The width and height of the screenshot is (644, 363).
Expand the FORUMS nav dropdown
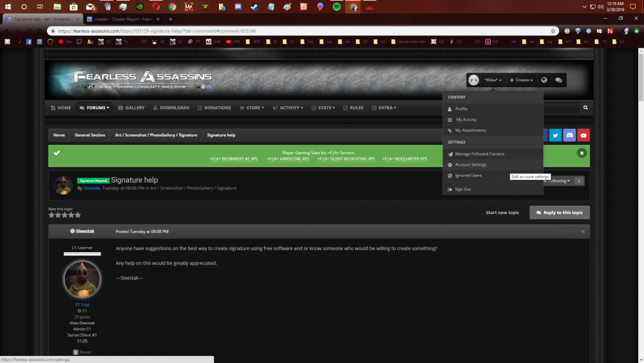click(94, 108)
